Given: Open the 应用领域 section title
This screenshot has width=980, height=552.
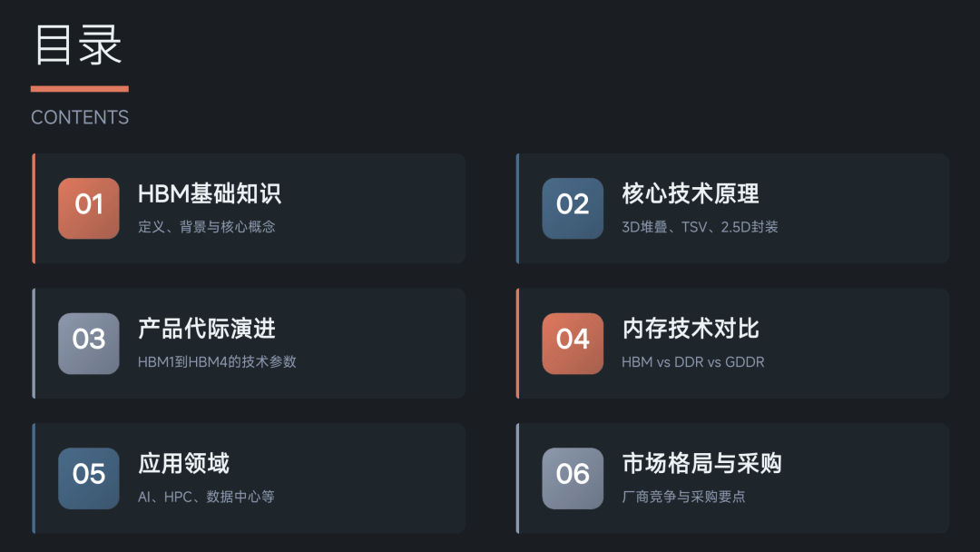Looking at the screenshot, I should pos(183,464).
